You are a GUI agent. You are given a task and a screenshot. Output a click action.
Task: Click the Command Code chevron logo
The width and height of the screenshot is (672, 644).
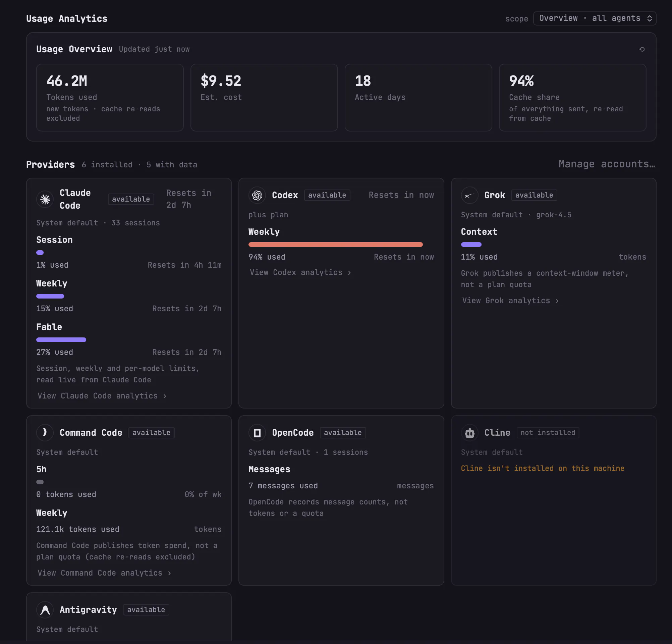pos(45,432)
